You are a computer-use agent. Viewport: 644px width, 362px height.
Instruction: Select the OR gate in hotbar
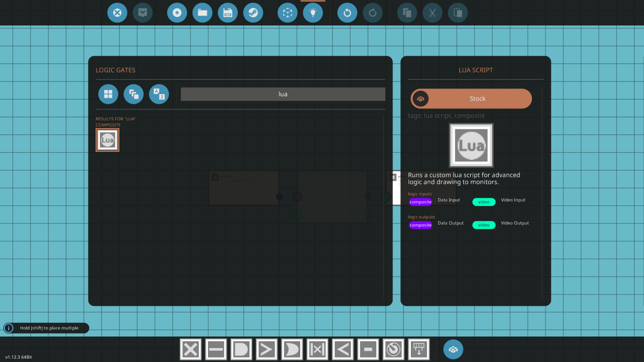tap(292, 350)
